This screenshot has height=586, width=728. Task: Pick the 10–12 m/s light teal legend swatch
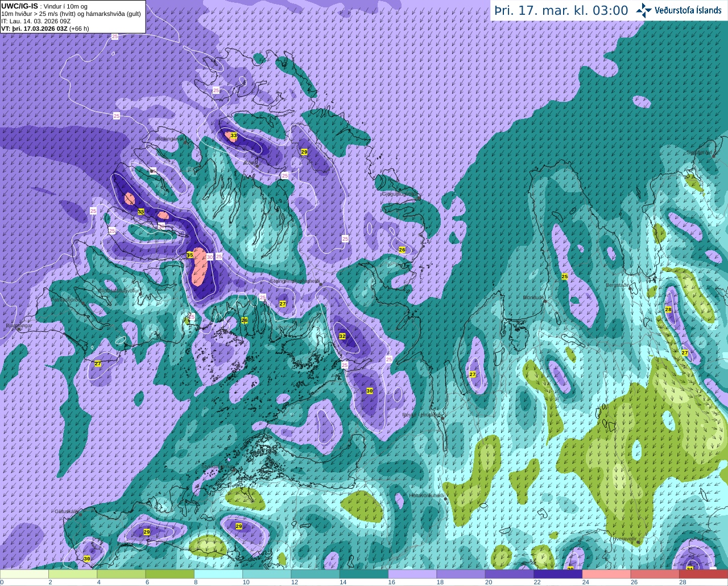tap(267, 574)
